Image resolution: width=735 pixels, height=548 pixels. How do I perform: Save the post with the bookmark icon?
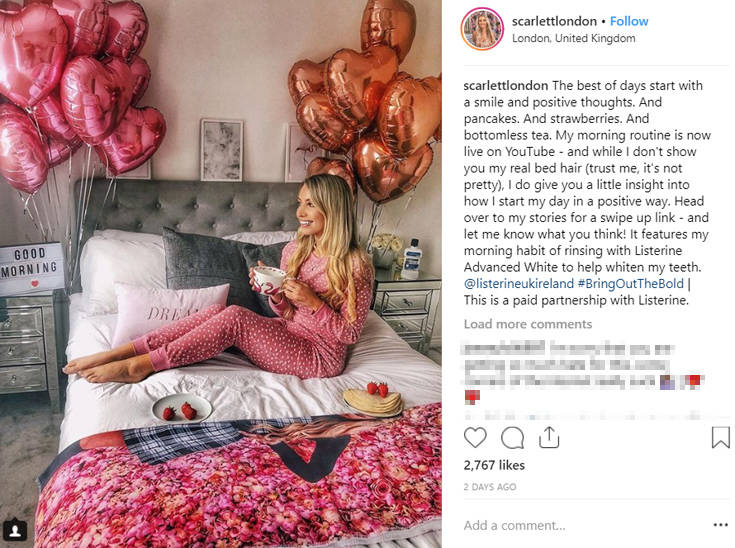(x=720, y=437)
